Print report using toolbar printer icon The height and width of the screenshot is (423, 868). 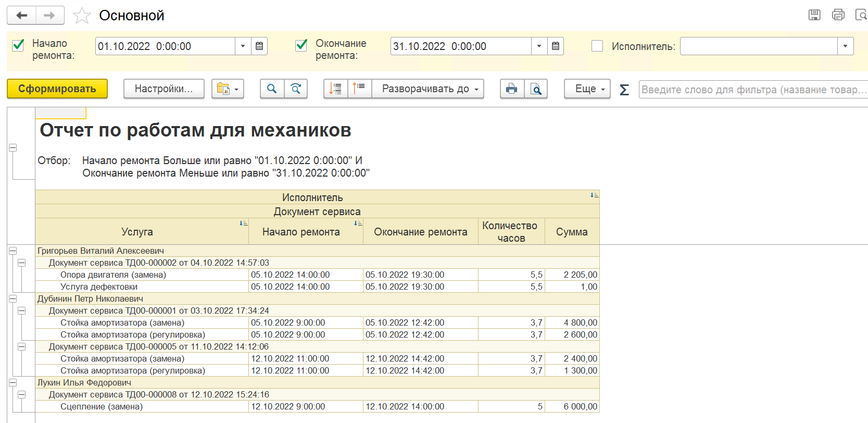(512, 89)
